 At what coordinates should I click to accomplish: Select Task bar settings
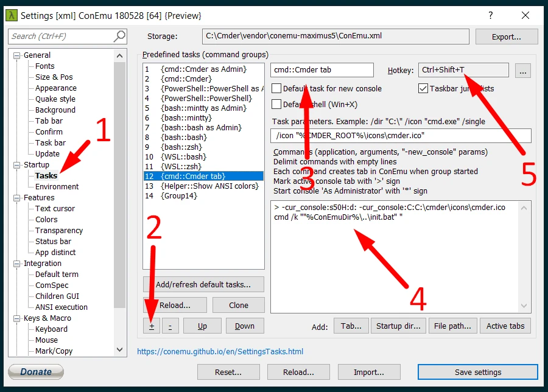pos(51,142)
